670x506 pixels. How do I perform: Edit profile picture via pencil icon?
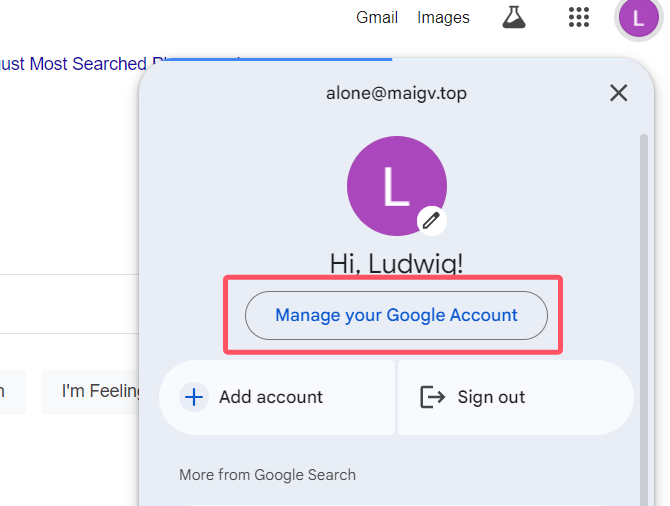tap(432, 221)
